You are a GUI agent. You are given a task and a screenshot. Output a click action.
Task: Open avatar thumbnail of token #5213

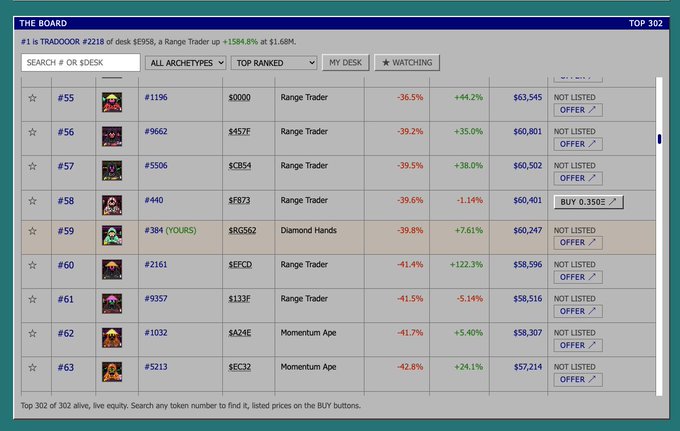[x=112, y=372]
